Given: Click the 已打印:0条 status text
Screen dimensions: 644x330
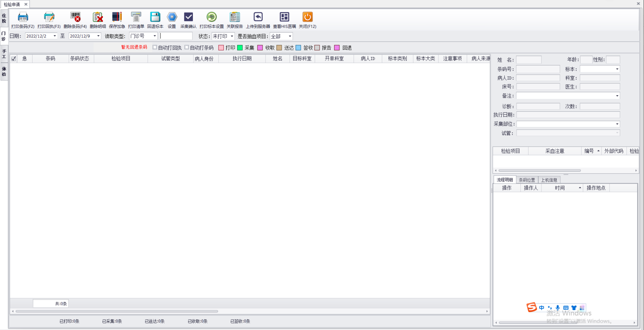Looking at the screenshot, I should coord(69,321).
